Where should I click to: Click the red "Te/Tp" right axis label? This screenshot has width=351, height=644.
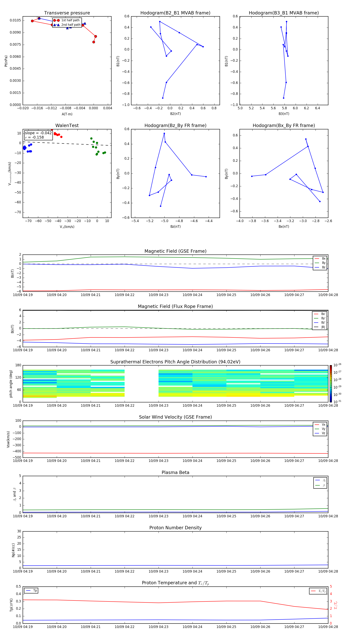coord(336,605)
